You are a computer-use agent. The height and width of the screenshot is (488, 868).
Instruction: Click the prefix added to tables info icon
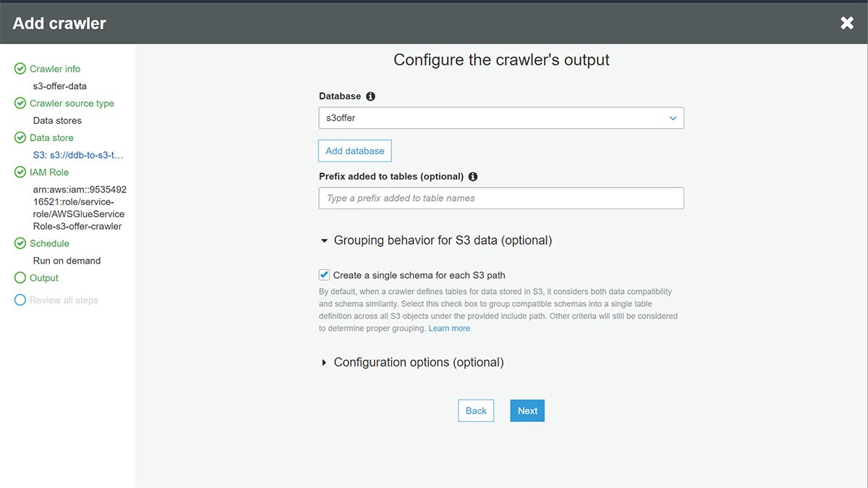[x=473, y=177]
